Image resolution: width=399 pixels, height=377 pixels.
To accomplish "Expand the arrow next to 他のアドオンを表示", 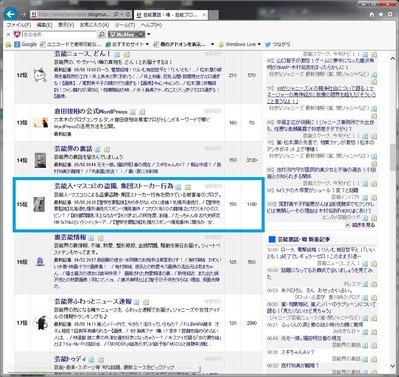I will click(212, 44).
